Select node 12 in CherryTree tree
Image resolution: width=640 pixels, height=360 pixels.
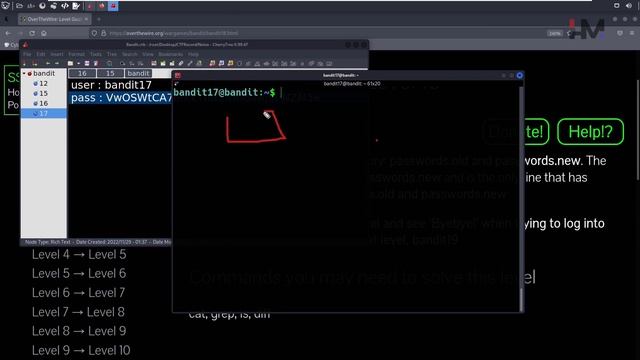[x=43, y=84]
